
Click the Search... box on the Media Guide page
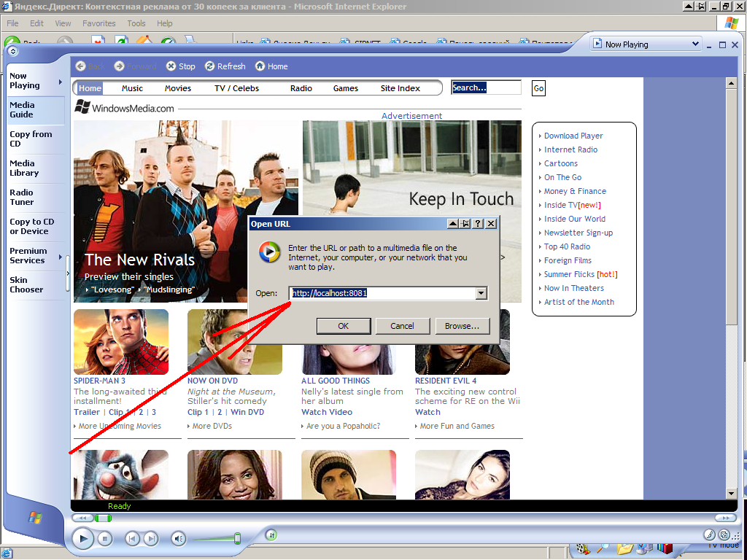[x=486, y=87]
